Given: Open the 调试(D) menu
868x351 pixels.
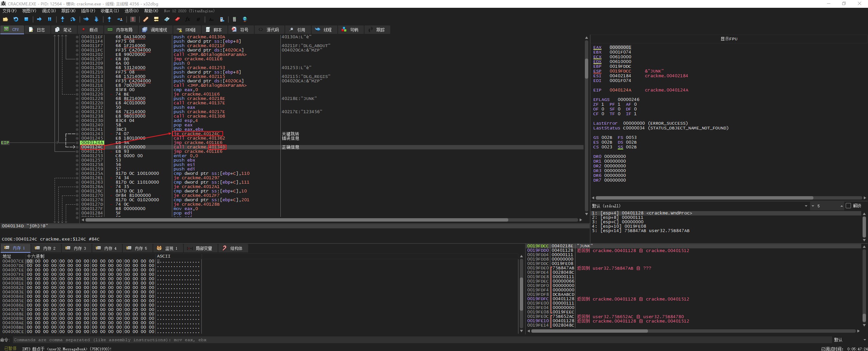Looking at the screenshot, I should [x=48, y=11].
